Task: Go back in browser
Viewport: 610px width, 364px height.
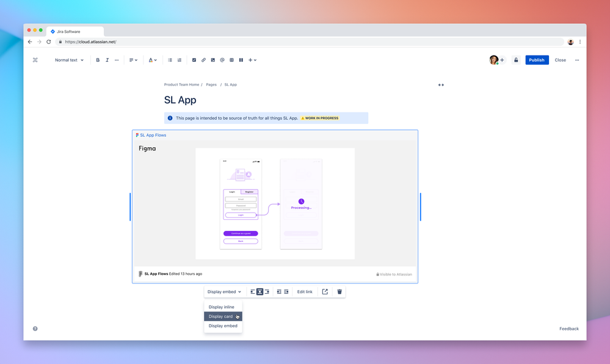Action: 30,42
